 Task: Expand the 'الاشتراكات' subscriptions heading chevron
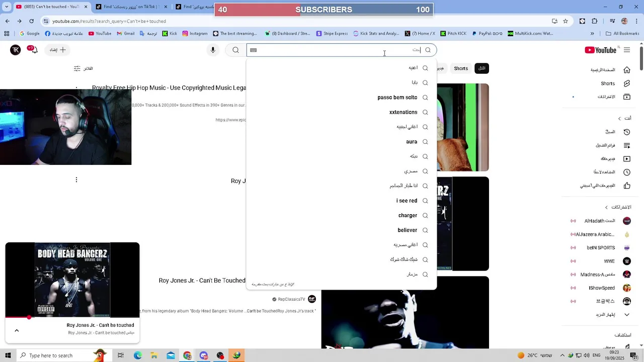(606, 207)
